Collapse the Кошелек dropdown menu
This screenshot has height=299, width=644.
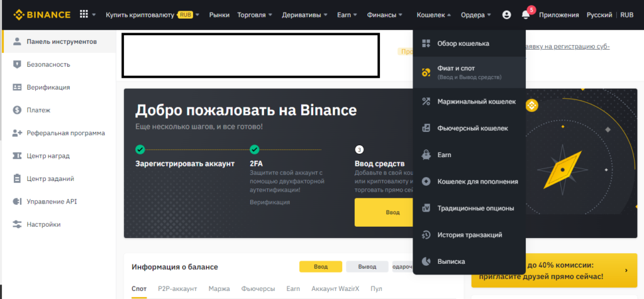point(449,15)
